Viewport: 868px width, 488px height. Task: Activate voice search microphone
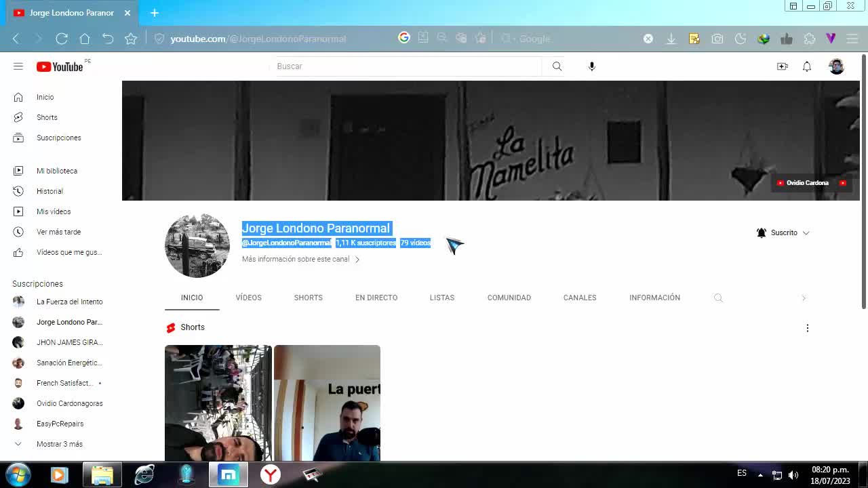point(592,66)
